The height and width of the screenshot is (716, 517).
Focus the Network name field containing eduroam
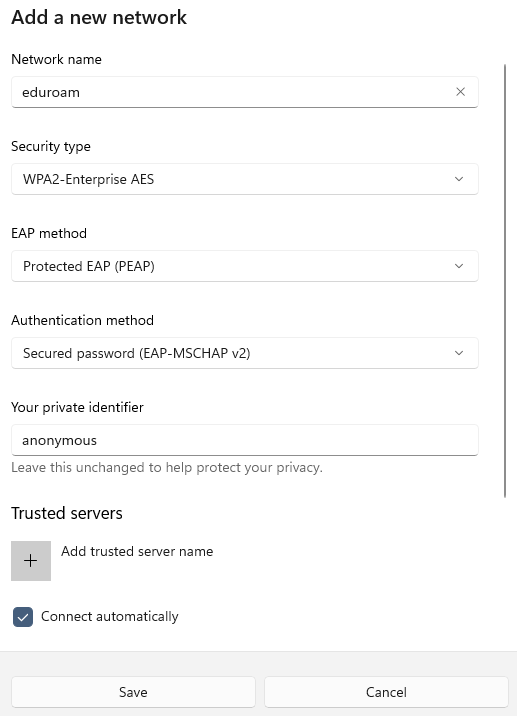coord(245,92)
